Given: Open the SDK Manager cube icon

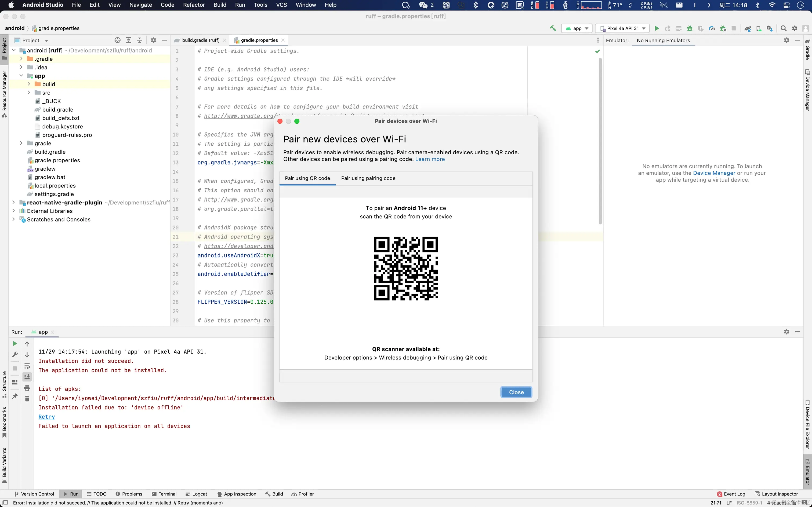Looking at the screenshot, I should [x=769, y=28].
